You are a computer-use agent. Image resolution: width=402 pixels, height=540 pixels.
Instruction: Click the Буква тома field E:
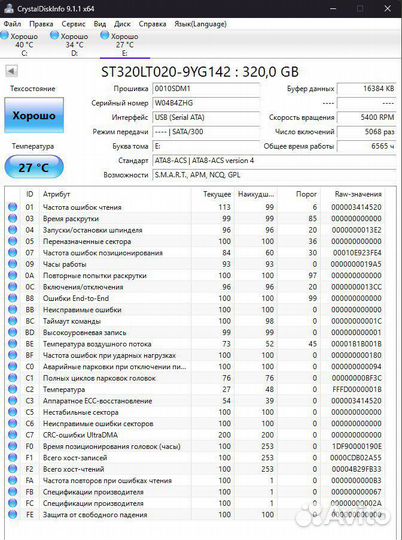pyautogui.click(x=206, y=146)
